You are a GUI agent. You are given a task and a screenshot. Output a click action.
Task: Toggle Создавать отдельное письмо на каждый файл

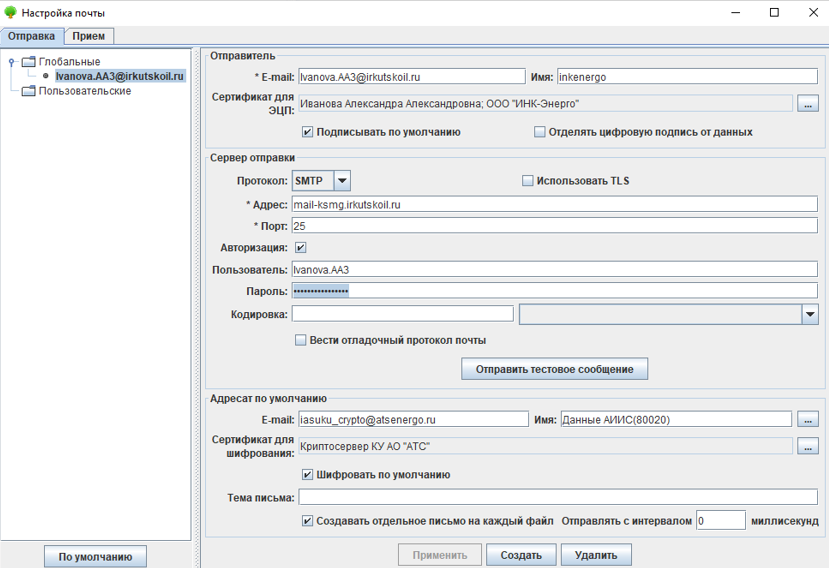coord(307,521)
